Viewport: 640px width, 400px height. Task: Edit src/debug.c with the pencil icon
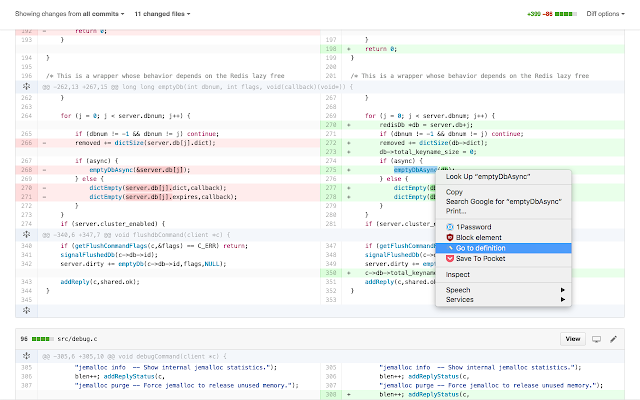tap(613, 339)
